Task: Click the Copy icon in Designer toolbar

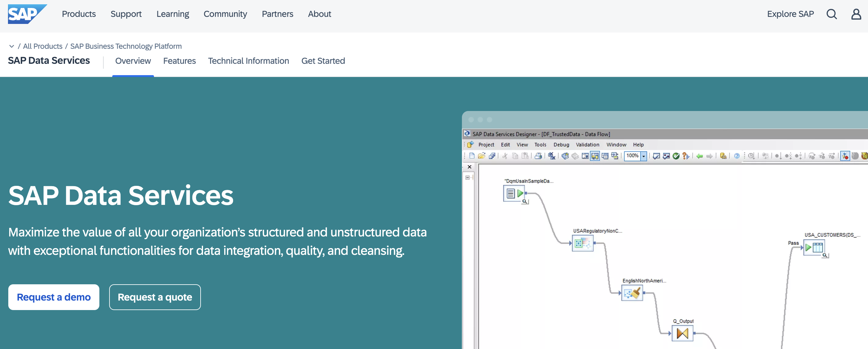Action: pos(515,156)
